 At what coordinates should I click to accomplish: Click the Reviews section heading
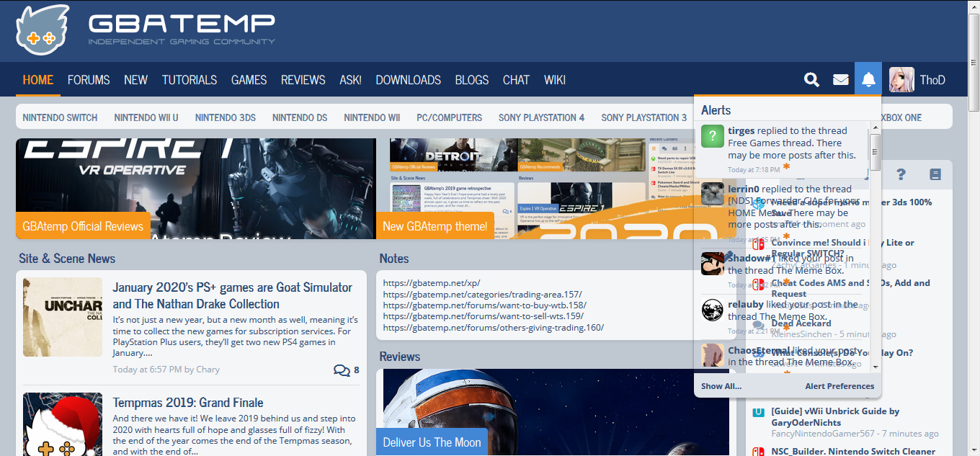400,357
